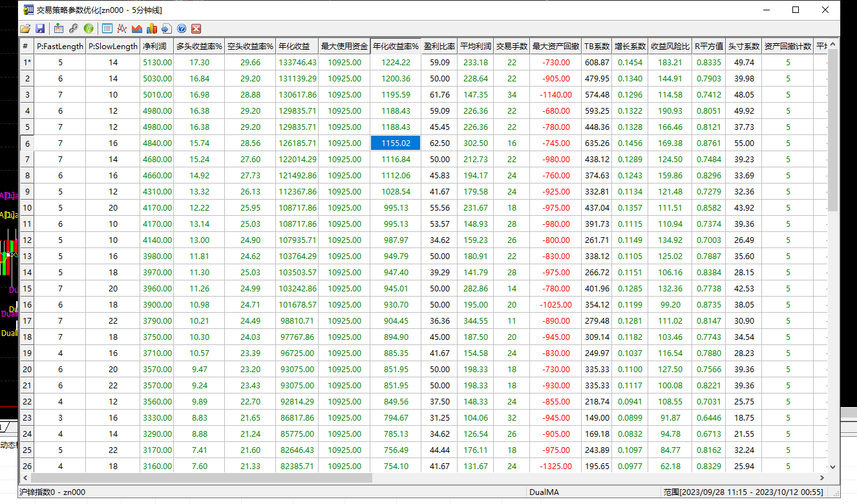Click the long return cell 17.30

click(x=200, y=62)
